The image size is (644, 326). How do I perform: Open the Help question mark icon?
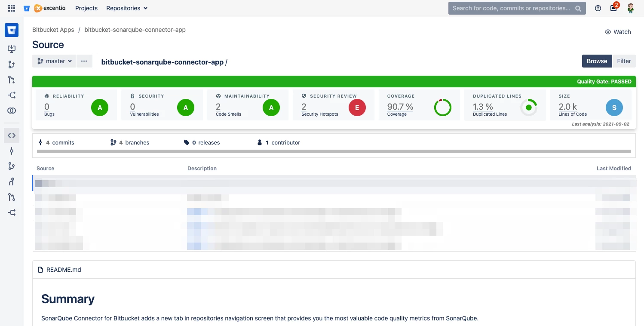[x=598, y=8]
